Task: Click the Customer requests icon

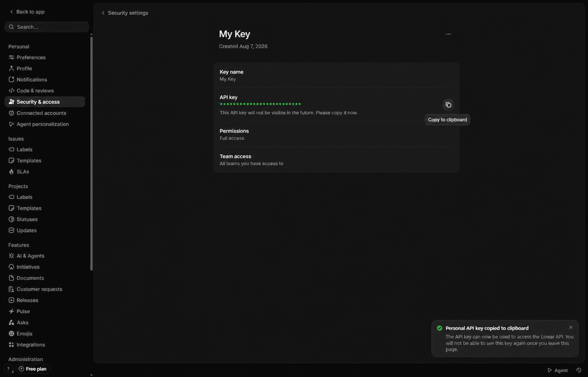Action: (12, 289)
